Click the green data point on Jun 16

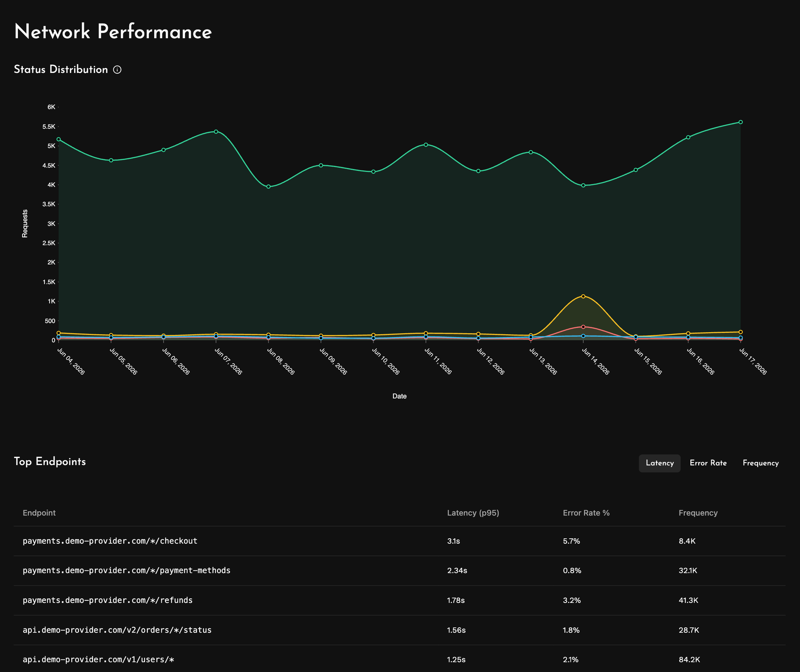pos(688,137)
